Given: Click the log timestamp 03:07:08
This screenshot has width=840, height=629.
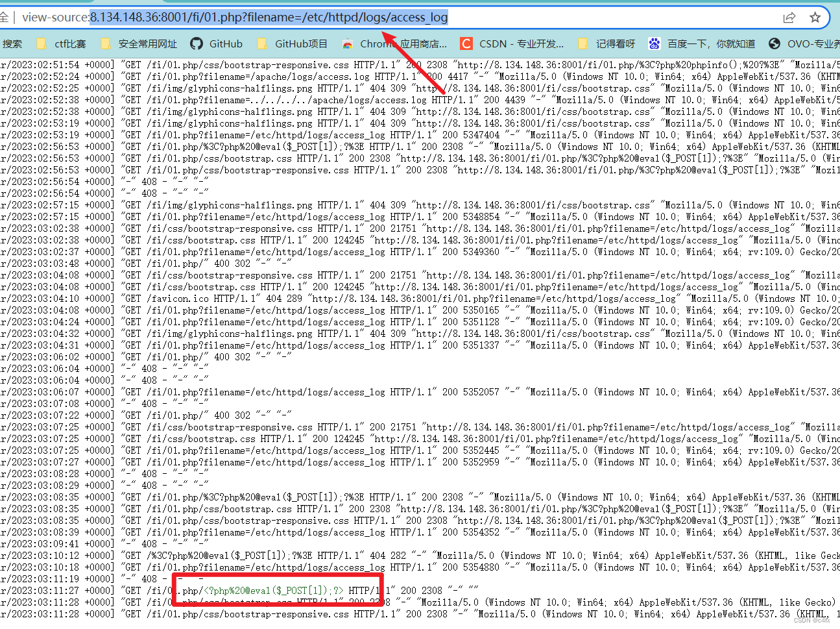Looking at the screenshot, I should (58, 404).
